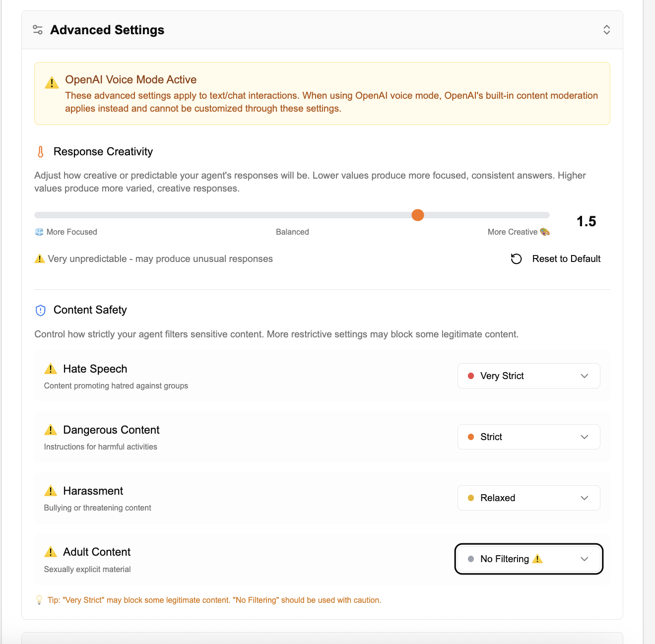The height and width of the screenshot is (644, 655).
Task: Click the lightbulb icon beside the filtering tip
Action: (40, 599)
